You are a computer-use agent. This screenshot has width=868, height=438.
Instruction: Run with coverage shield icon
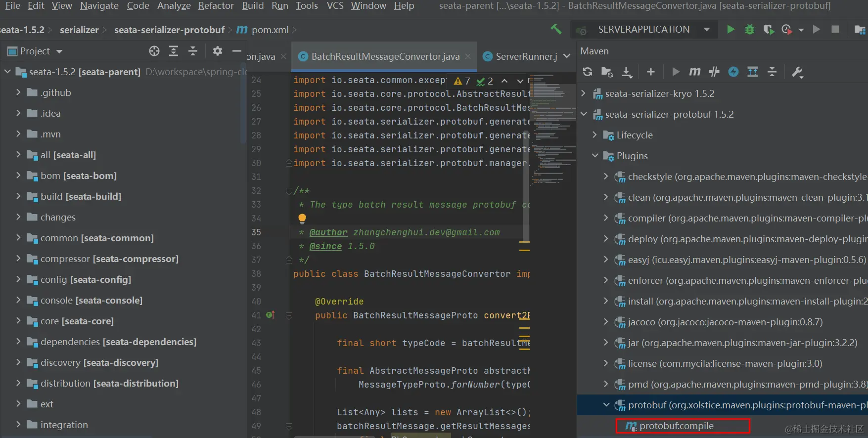click(x=769, y=30)
